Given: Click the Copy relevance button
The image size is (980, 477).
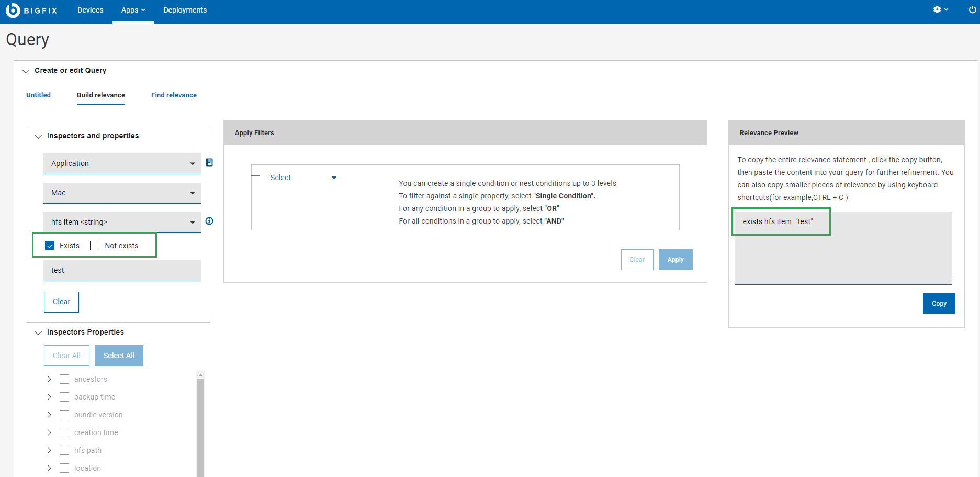Looking at the screenshot, I should [x=939, y=304].
